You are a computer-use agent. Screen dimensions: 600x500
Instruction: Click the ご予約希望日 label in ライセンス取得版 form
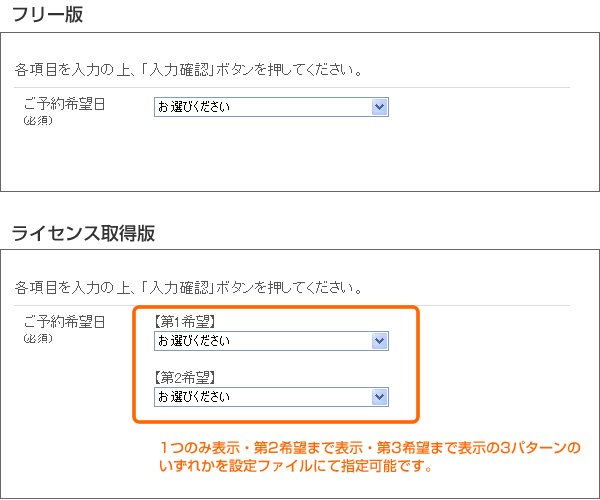64,322
